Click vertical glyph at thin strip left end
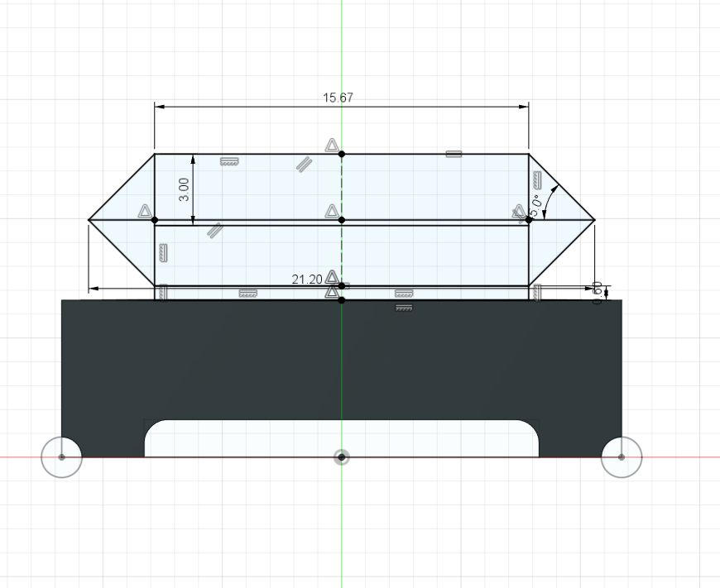The height and width of the screenshot is (588, 720). pos(163,293)
